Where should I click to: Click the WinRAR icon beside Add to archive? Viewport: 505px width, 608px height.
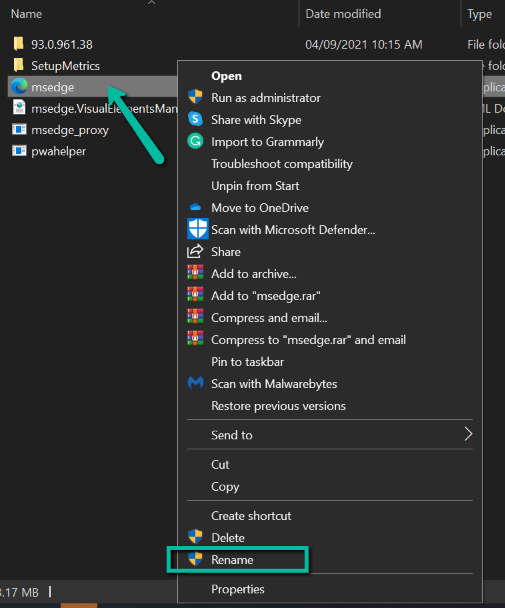point(195,273)
